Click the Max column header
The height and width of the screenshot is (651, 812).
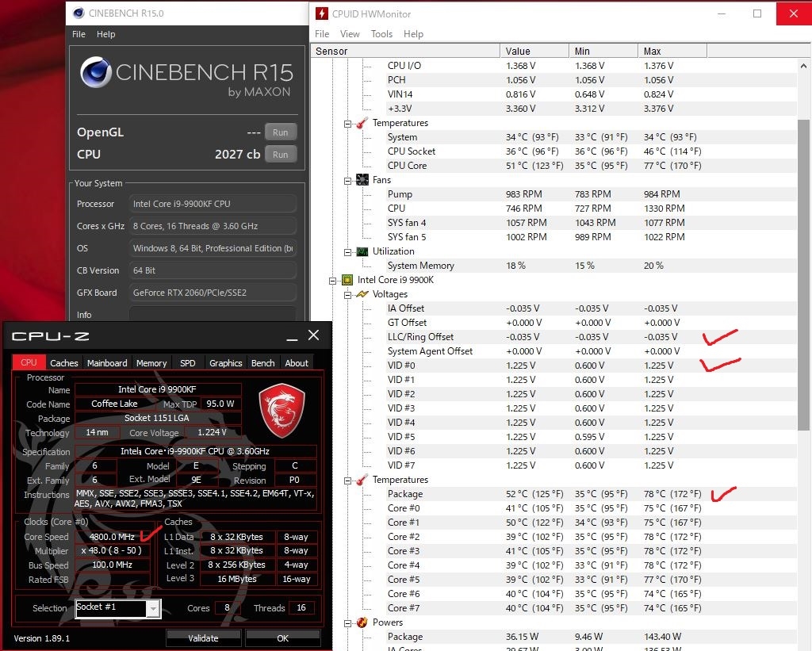tap(672, 51)
